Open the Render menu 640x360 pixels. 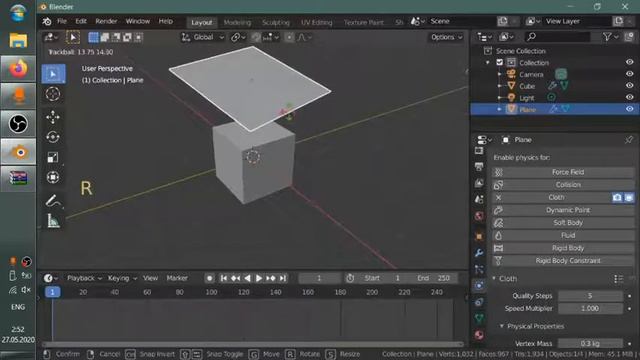coord(106,21)
